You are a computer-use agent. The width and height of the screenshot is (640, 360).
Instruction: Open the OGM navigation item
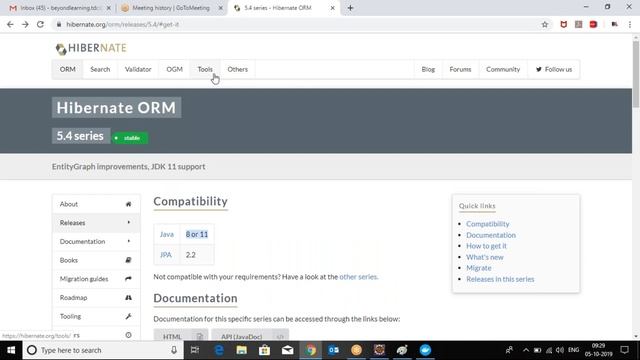pyautogui.click(x=174, y=69)
